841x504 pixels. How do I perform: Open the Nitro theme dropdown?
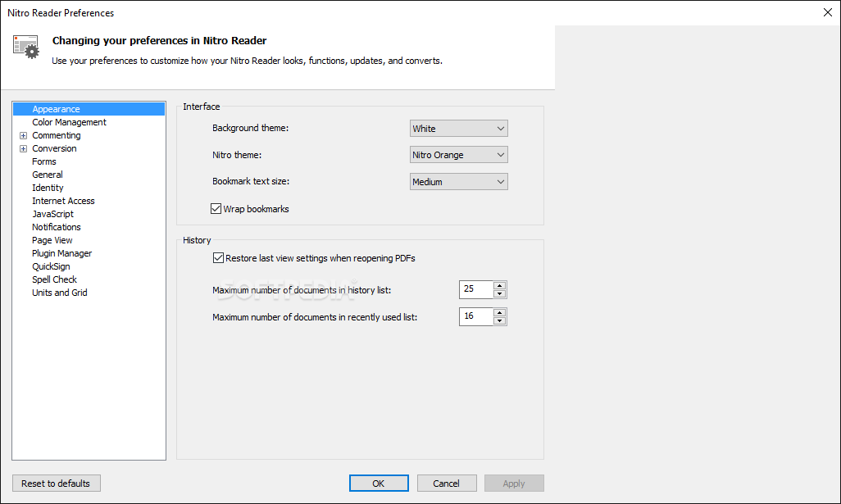coord(458,155)
